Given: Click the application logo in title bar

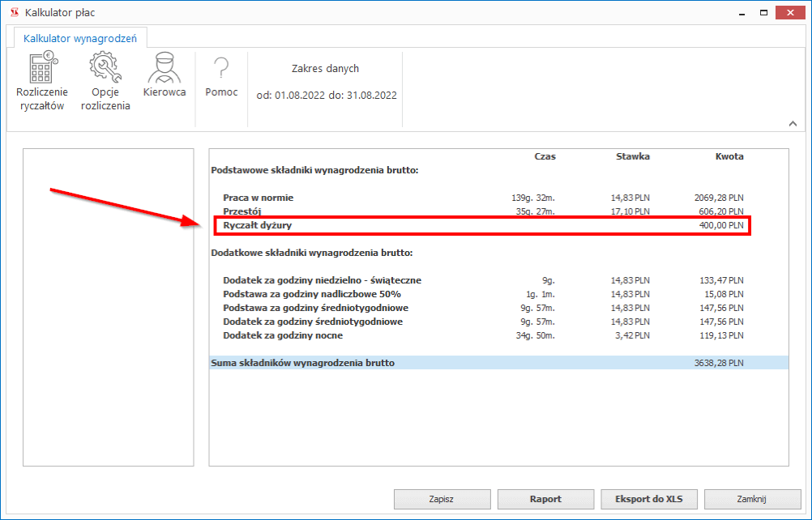Looking at the screenshot, I should coord(13,12).
